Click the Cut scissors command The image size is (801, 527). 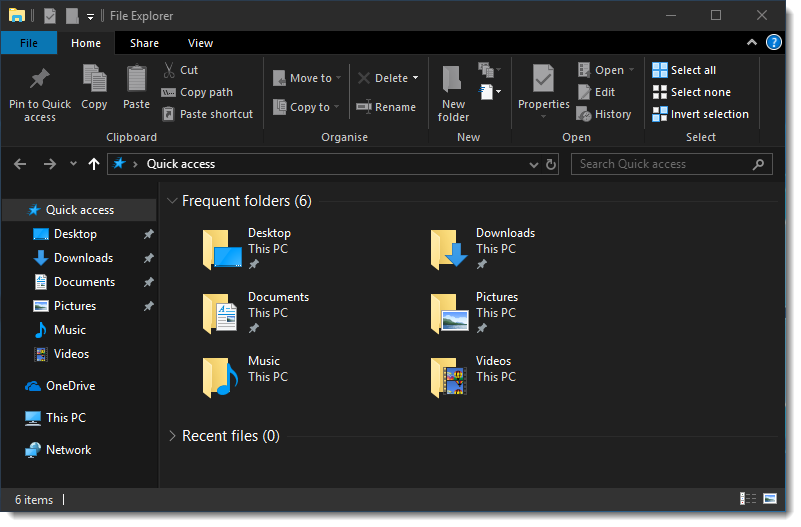[x=181, y=70]
